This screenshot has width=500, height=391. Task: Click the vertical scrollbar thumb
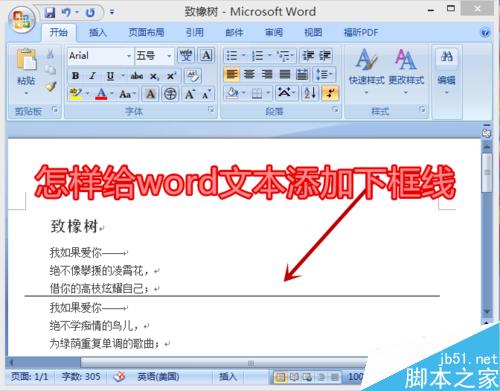point(487,172)
